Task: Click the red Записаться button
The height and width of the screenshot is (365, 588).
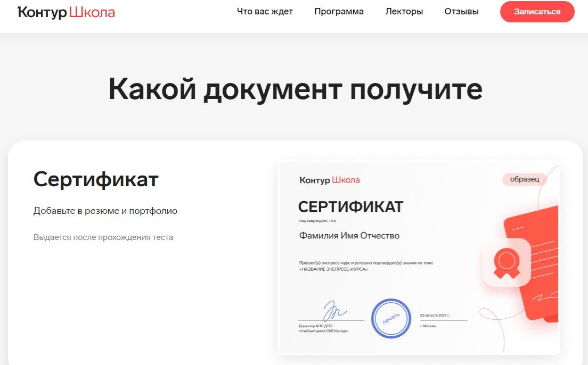Action: tap(537, 12)
